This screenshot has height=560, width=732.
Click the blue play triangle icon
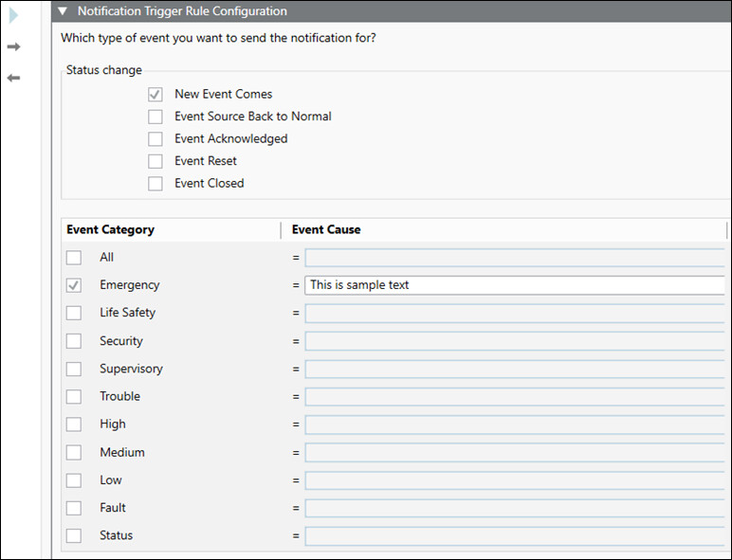(x=13, y=14)
